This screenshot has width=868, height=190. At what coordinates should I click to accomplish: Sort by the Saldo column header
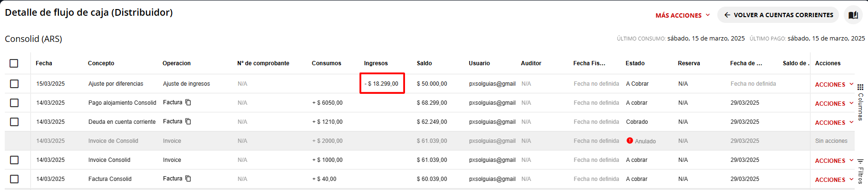(x=424, y=63)
